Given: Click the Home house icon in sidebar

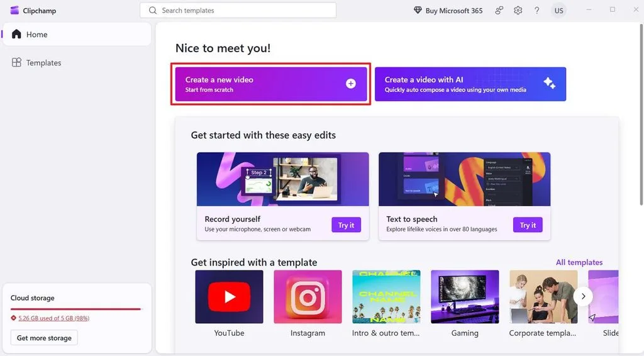Looking at the screenshot, I should (x=16, y=34).
